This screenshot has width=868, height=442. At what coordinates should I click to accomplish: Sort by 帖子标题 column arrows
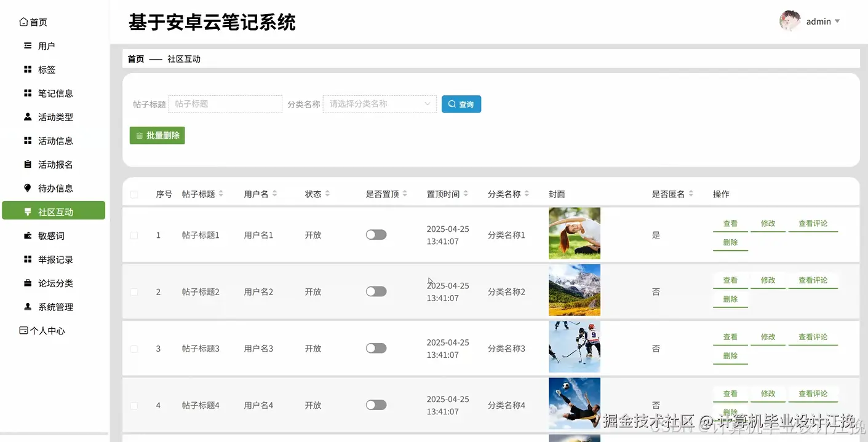(221, 194)
